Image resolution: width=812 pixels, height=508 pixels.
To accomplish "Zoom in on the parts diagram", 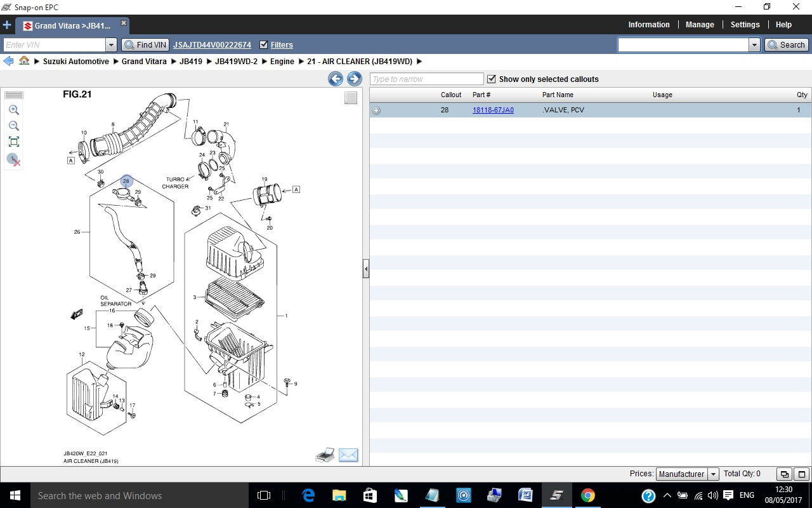I will pyautogui.click(x=14, y=110).
